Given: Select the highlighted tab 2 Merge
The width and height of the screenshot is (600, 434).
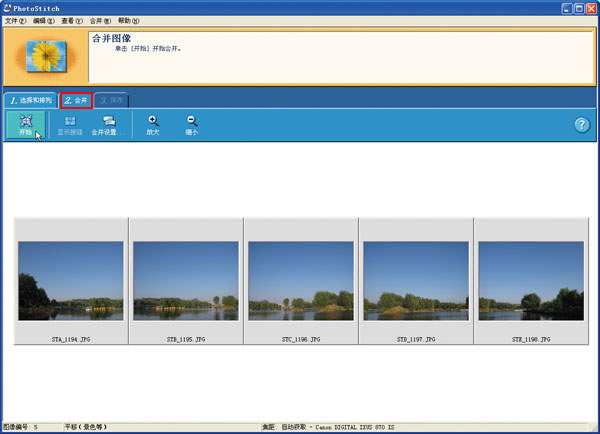Looking at the screenshot, I should pyautogui.click(x=76, y=101).
